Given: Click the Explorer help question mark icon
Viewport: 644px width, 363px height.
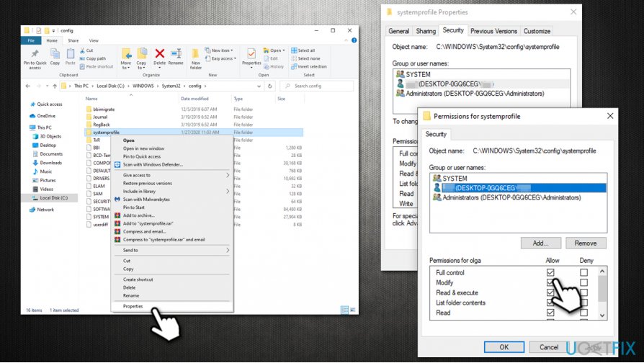Looking at the screenshot, I should pos(354,40).
